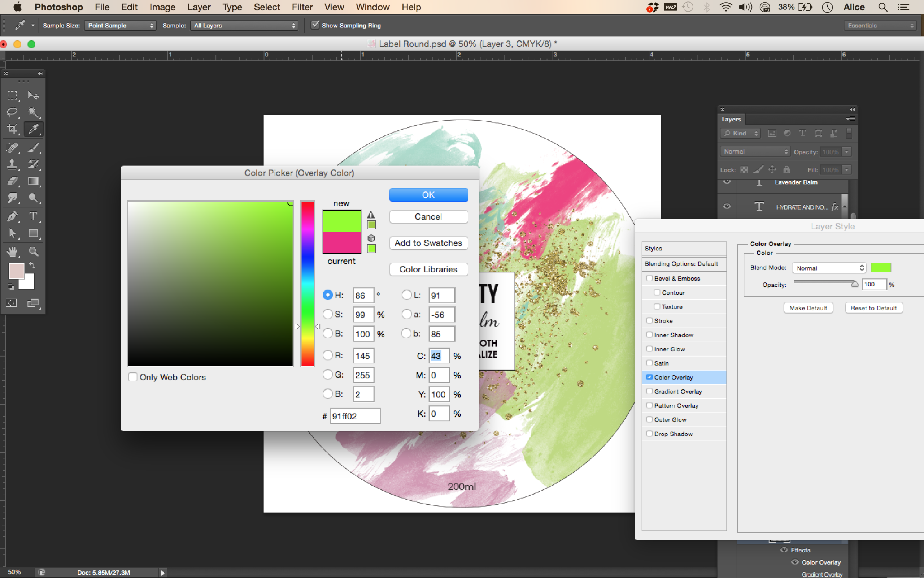Select the Brush tool
The image size is (924, 578).
(x=33, y=147)
